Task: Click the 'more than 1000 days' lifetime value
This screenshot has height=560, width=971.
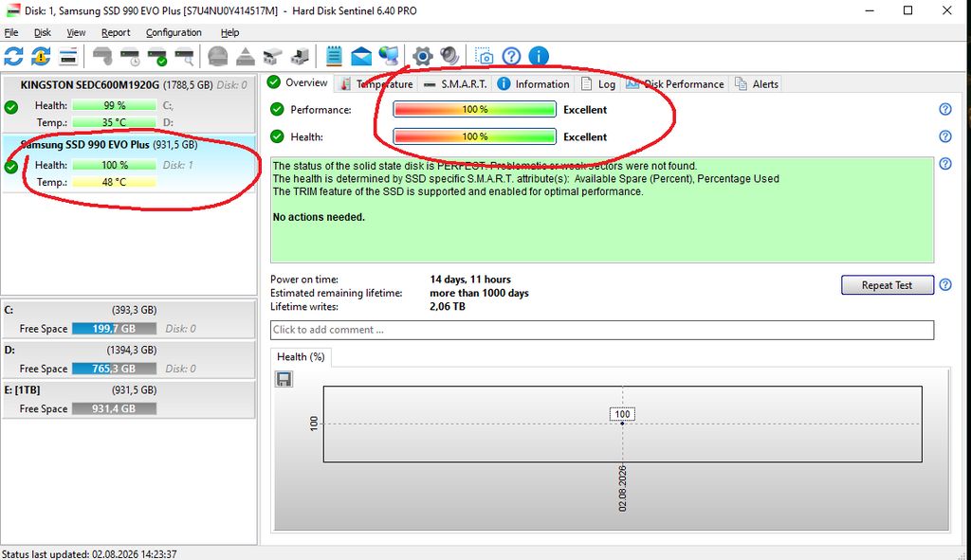Action: pyautogui.click(x=479, y=294)
